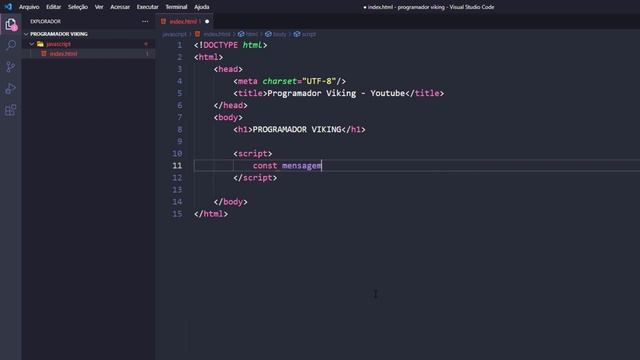Click the unsaved dot on index.html tab
The image size is (640, 360).
point(207,21)
